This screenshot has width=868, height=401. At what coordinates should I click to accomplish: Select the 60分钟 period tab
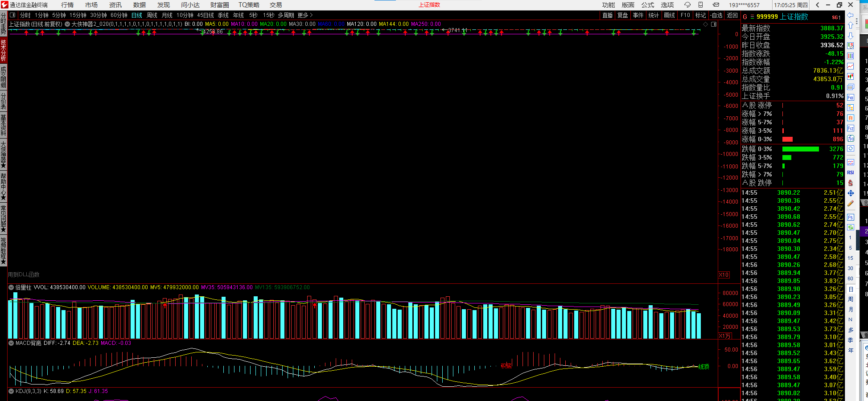click(119, 15)
